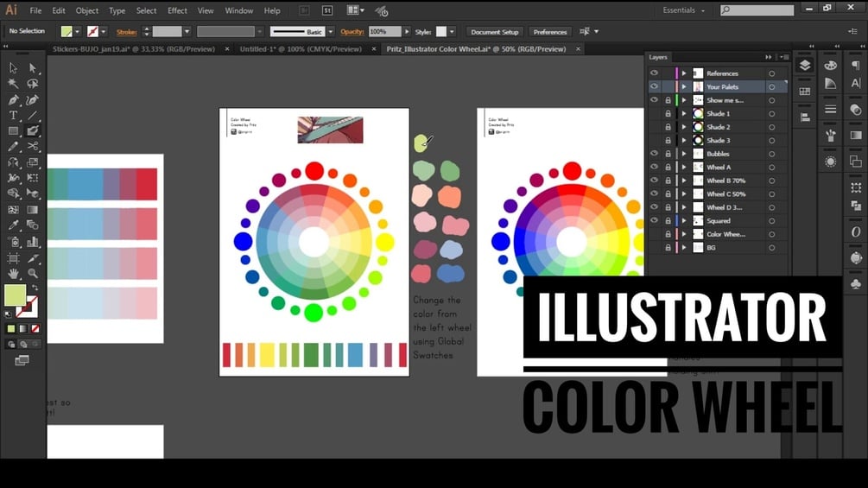Open the Fill color dropdown arrow
Image resolution: width=868 pixels, height=488 pixels.
(x=78, y=32)
